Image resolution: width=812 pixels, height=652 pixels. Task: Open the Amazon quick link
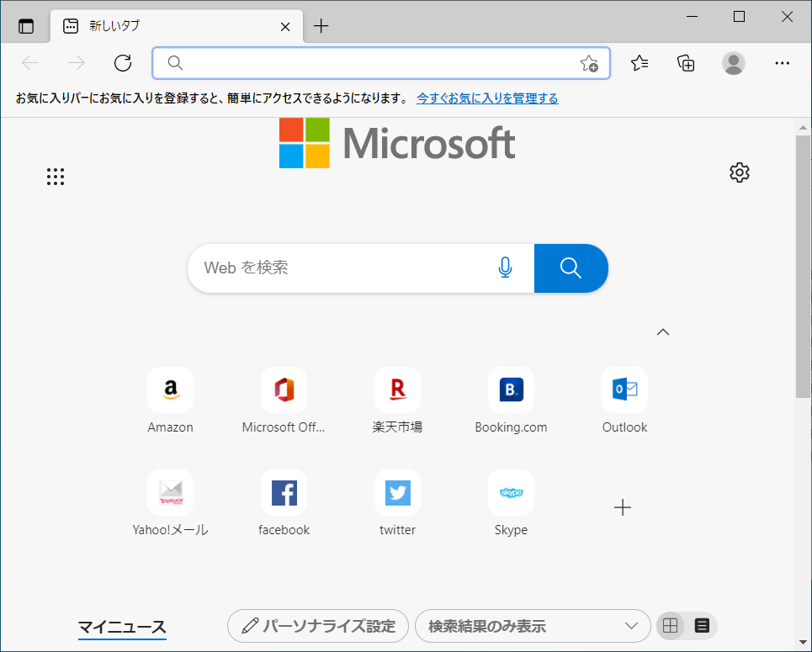point(170,400)
